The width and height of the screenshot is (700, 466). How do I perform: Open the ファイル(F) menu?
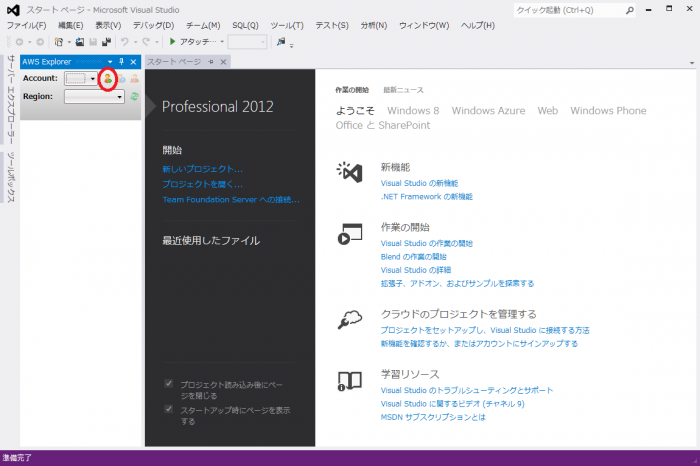point(27,25)
